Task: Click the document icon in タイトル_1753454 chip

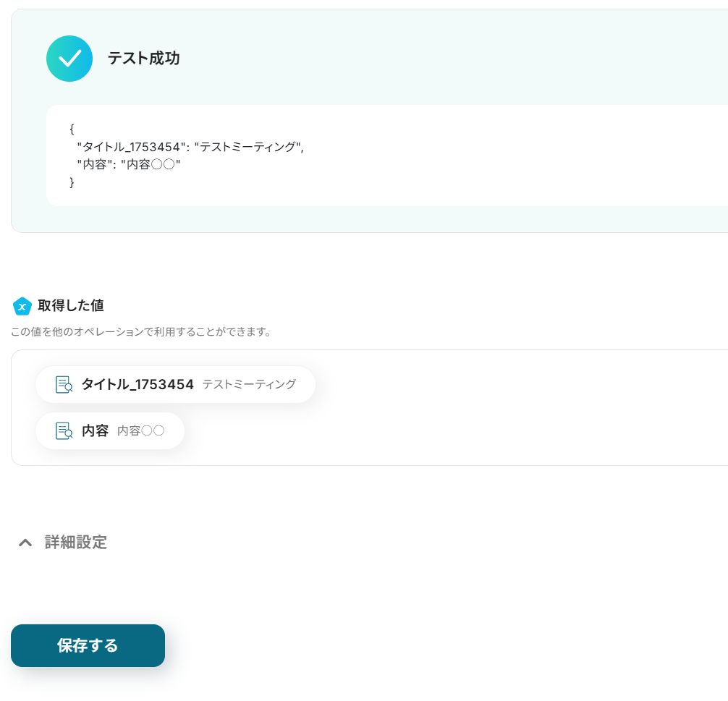Action: tap(64, 385)
